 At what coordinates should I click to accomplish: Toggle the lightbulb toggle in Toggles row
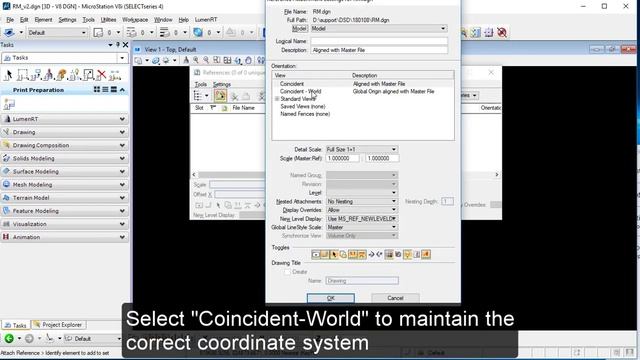[x=407, y=255]
